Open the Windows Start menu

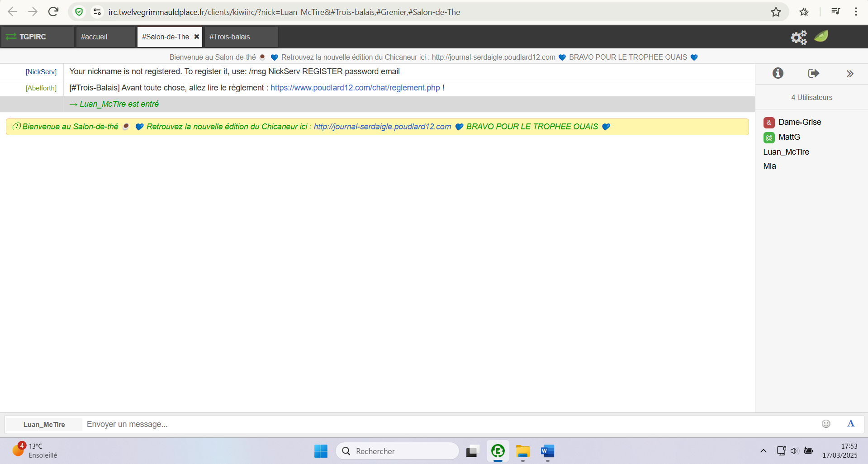pos(321,451)
